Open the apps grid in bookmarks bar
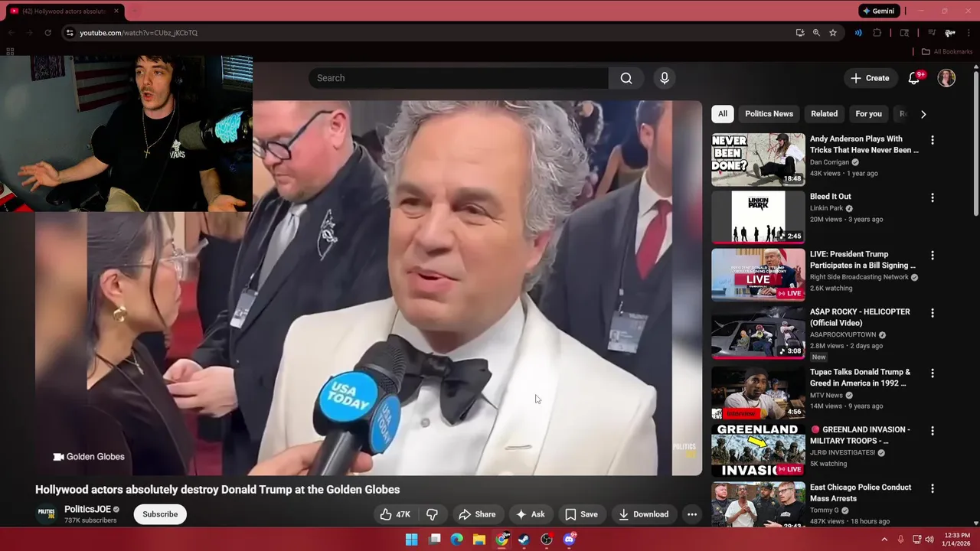 (x=10, y=52)
